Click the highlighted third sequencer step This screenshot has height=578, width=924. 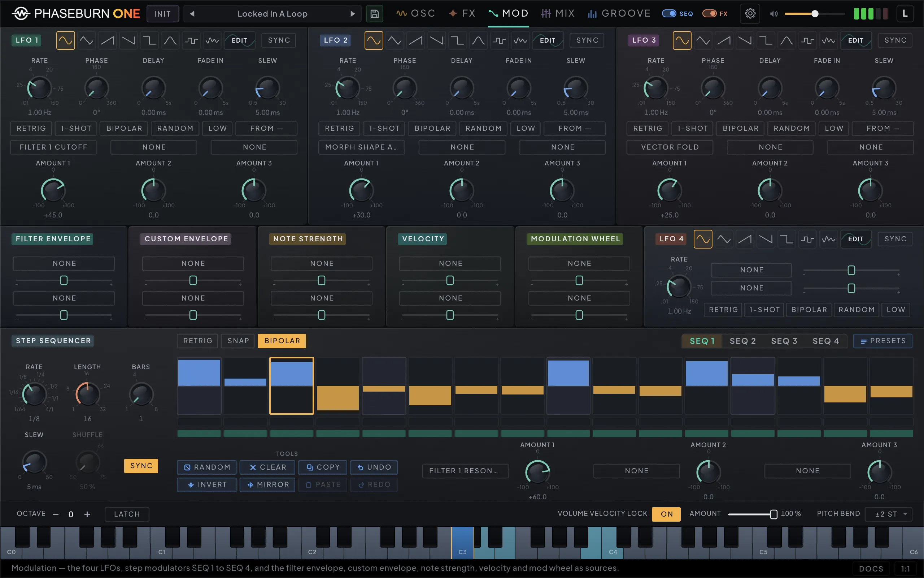click(x=291, y=386)
